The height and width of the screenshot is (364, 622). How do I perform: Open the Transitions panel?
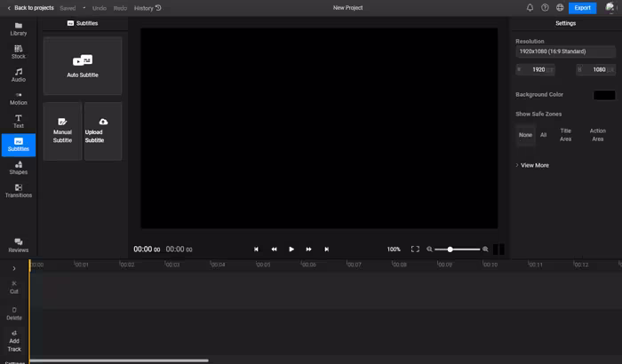click(x=19, y=191)
